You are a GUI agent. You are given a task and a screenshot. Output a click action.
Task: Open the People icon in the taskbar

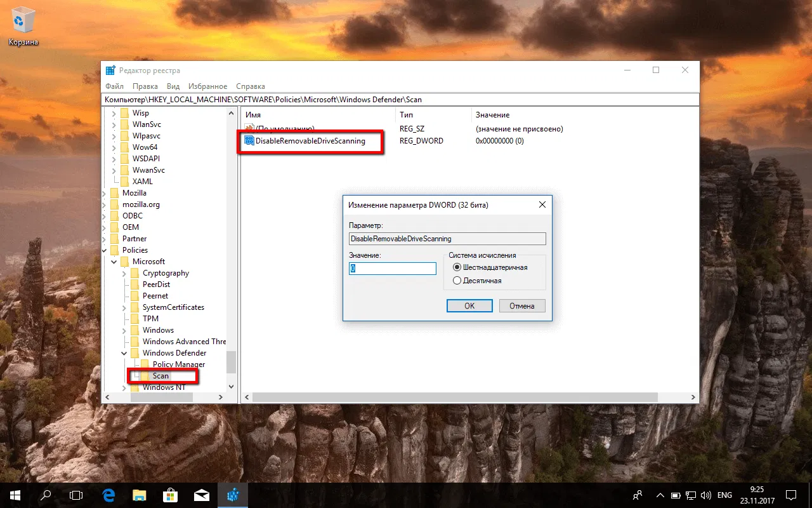tap(638, 495)
